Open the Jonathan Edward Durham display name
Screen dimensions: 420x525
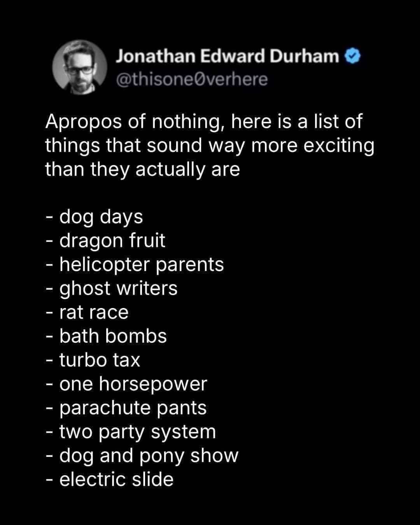tap(227, 56)
